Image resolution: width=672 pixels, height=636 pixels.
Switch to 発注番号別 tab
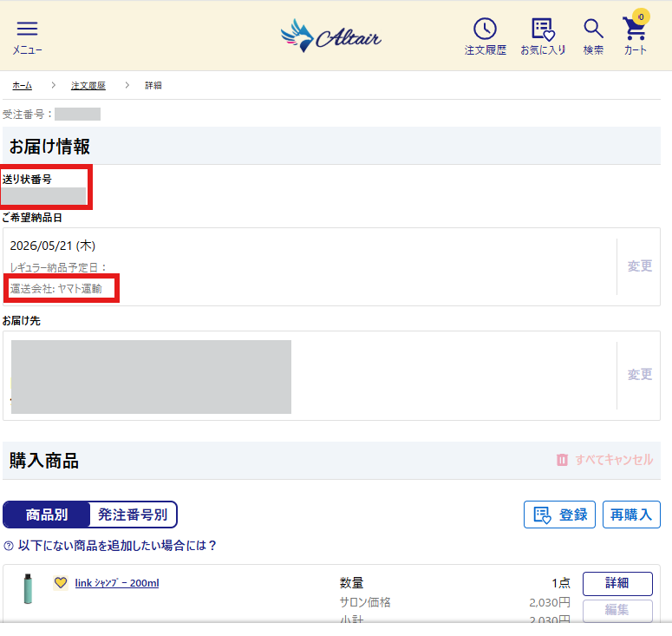(x=133, y=515)
